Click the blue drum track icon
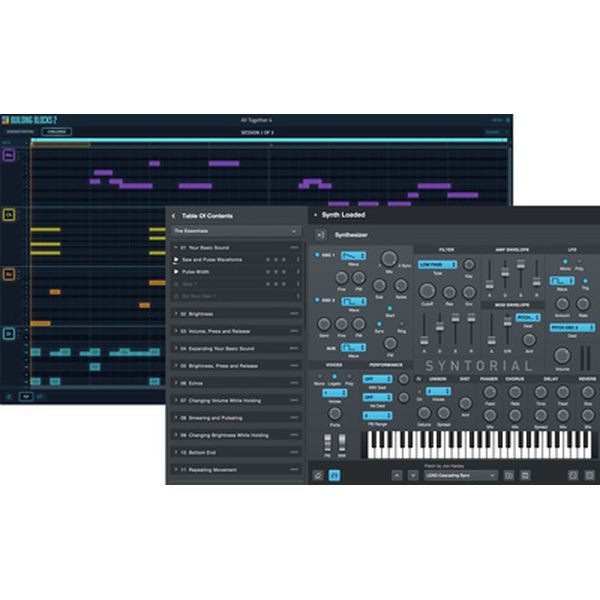This screenshot has height=600, width=600. 9,333
